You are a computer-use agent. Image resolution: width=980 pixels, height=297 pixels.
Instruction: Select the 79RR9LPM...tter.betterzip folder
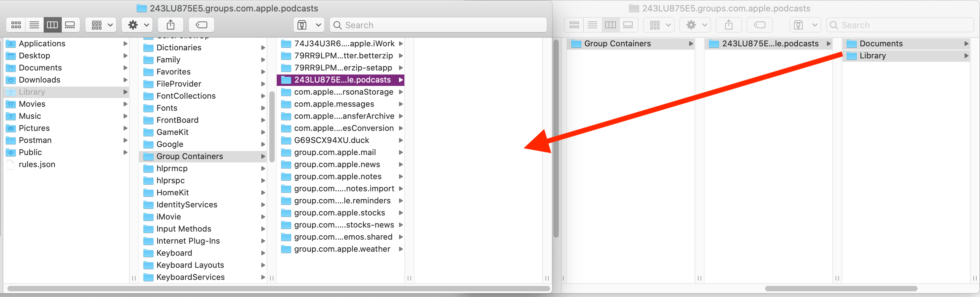coord(341,55)
